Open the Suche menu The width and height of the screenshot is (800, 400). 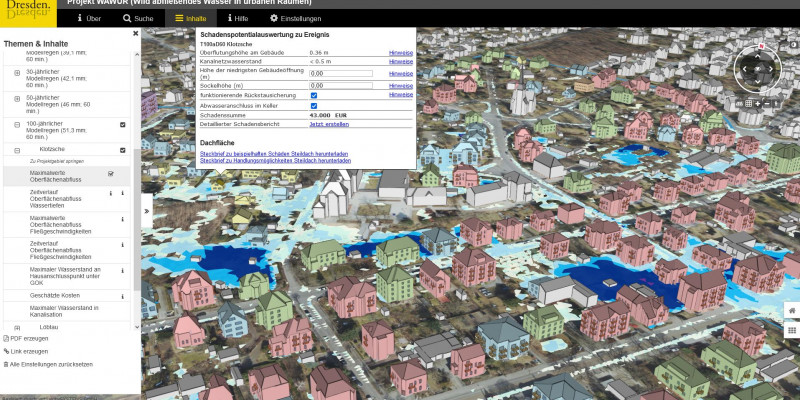tap(138, 18)
